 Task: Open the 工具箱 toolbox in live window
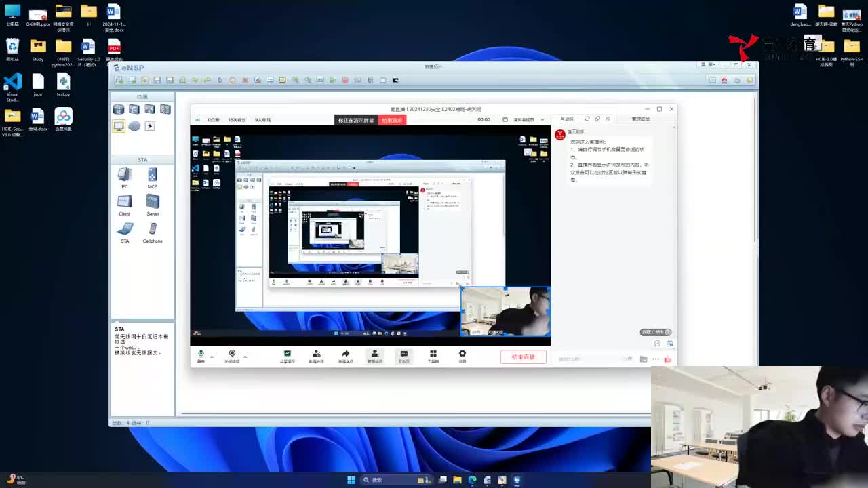pos(433,357)
